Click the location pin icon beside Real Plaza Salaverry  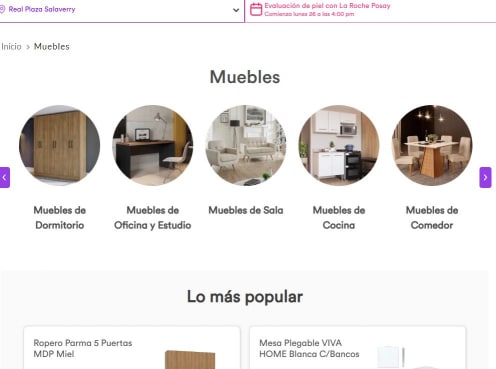click(2, 9)
